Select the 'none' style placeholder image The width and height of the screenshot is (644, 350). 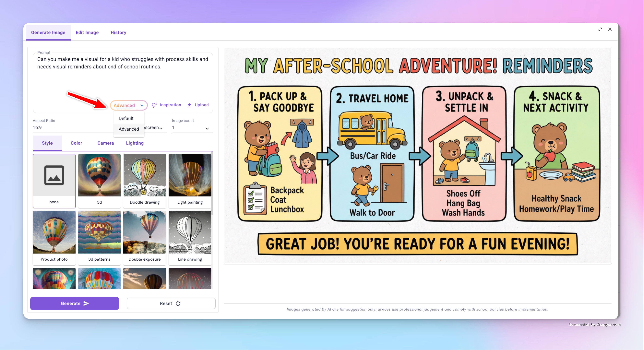(54, 175)
